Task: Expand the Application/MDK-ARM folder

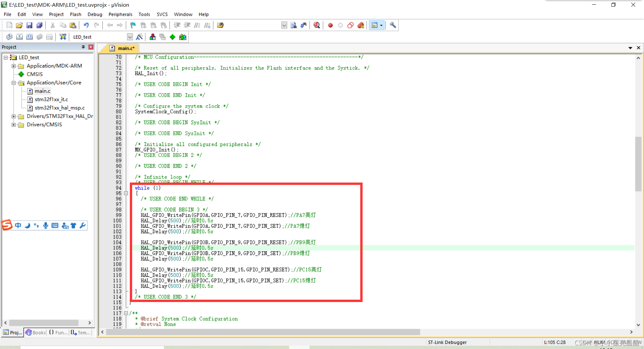Action: tap(13, 66)
